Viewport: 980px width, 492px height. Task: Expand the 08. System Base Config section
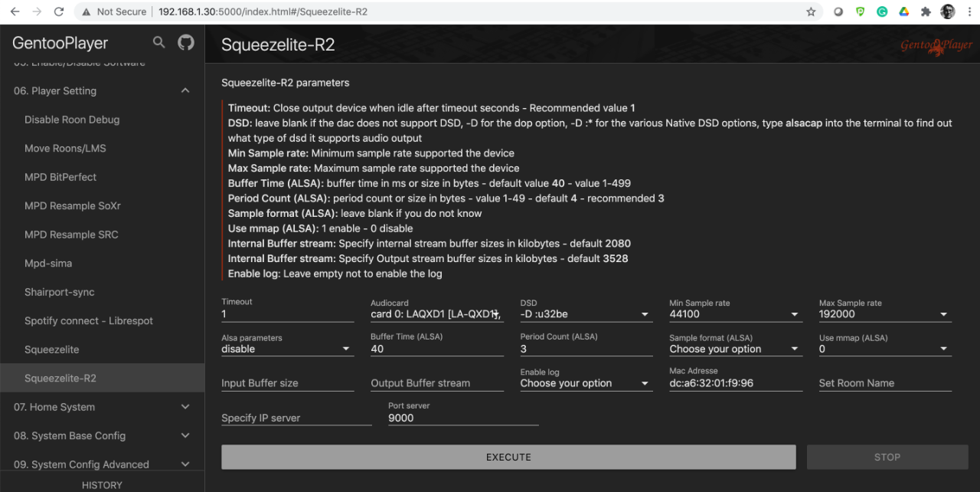[x=102, y=435]
